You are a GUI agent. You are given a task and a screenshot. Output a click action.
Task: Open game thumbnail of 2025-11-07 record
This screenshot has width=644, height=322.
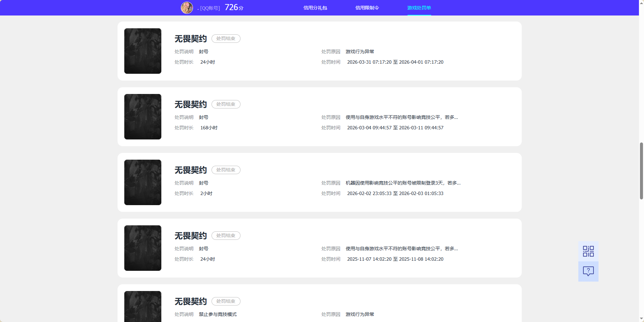[x=143, y=248]
